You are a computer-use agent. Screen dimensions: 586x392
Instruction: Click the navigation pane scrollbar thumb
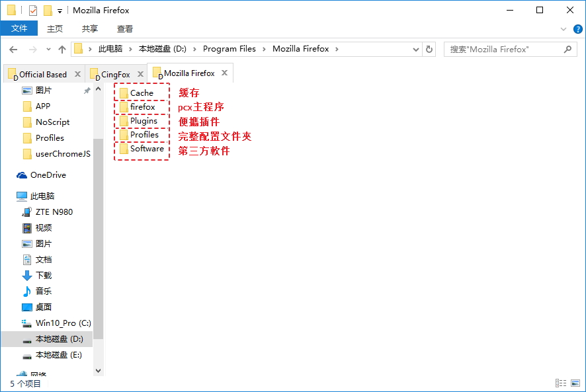[x=99, y=239]
